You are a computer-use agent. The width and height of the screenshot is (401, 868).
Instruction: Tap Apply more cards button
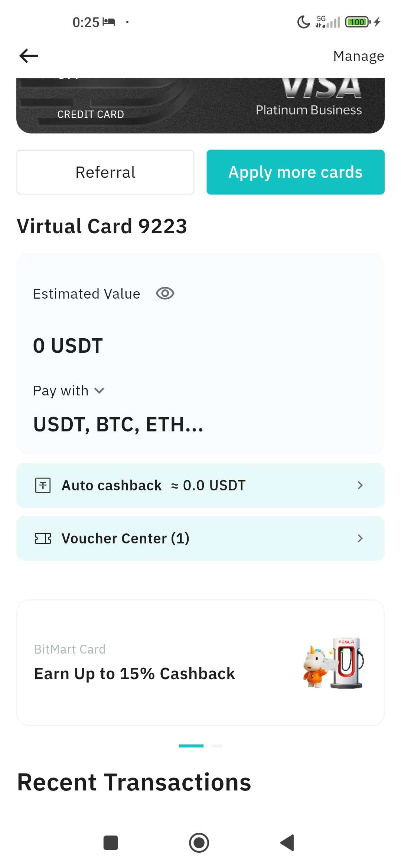(x=295, y=172)
